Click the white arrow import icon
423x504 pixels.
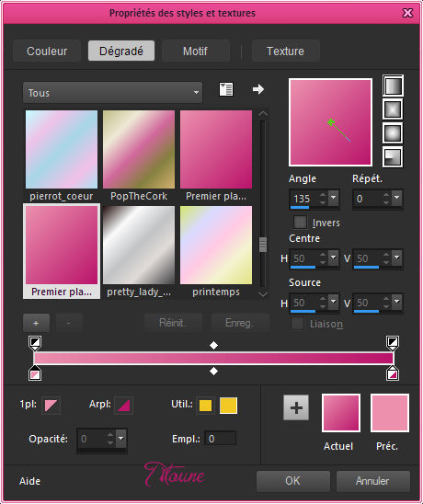pyautogui.click(x=258, y=89)
